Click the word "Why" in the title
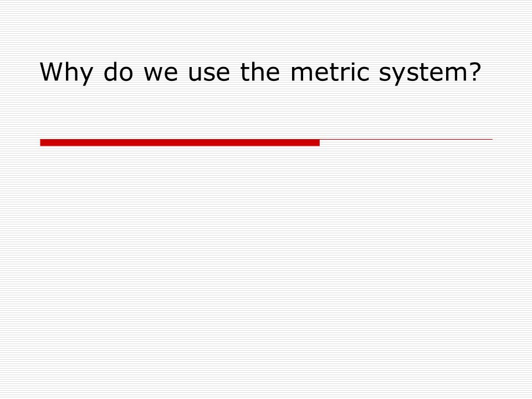 pos(66,73)
